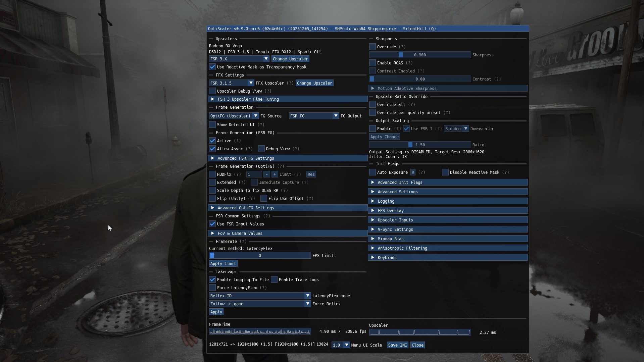Click the Apply Change button
Image resolution: width=644 pixels, height=362 pixels.
pos(385,137)
